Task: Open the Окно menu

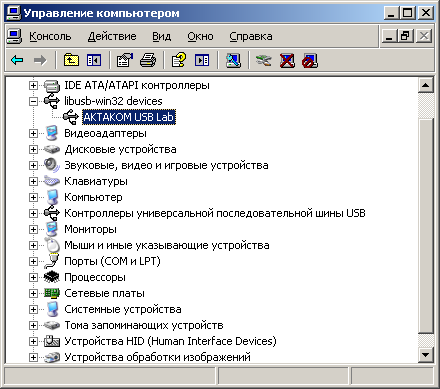Action: point(200,36)
